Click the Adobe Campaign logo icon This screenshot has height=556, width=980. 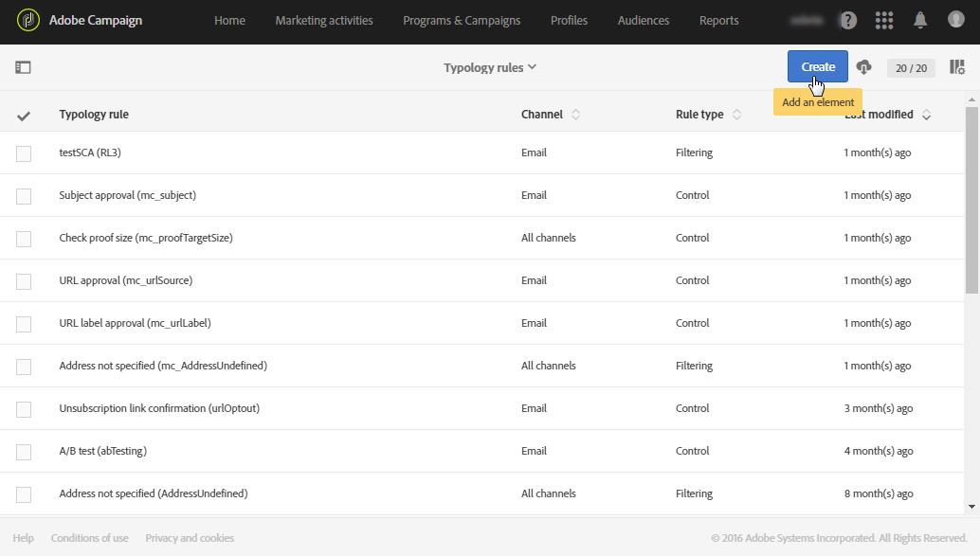pyautogui.click(x=28, y=20)
